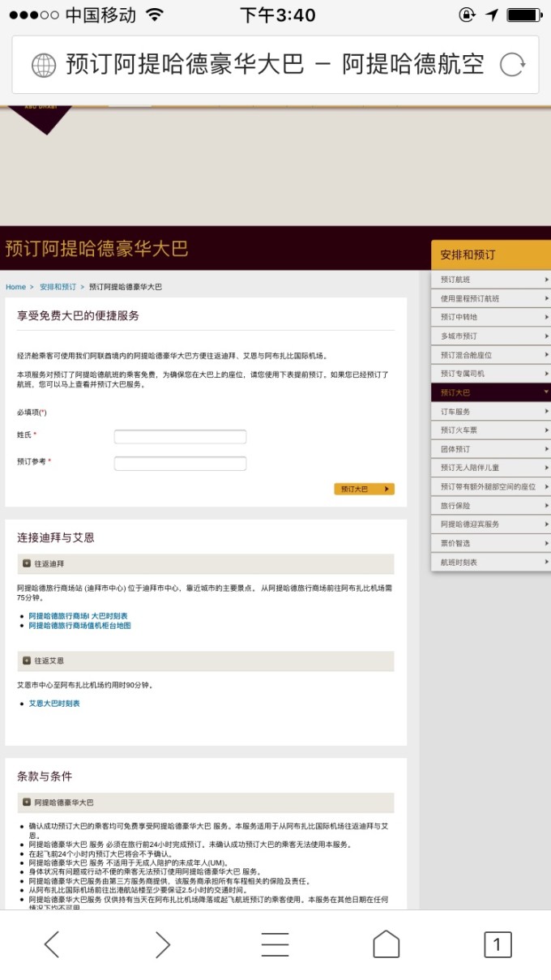This screenshot has width=551, height=980.
Task: Select 预订混合舱座位 menu item
Action: [491, 355]
